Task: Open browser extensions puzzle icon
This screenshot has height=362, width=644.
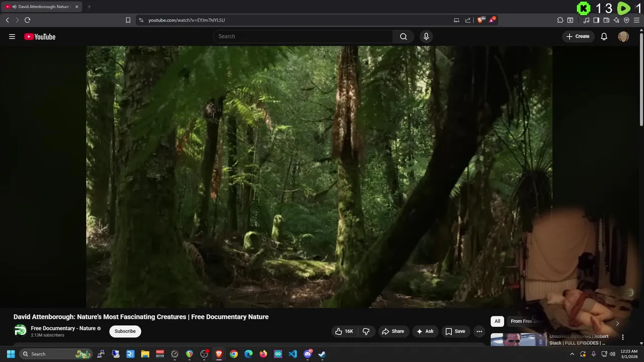Action: coord(560,20)
